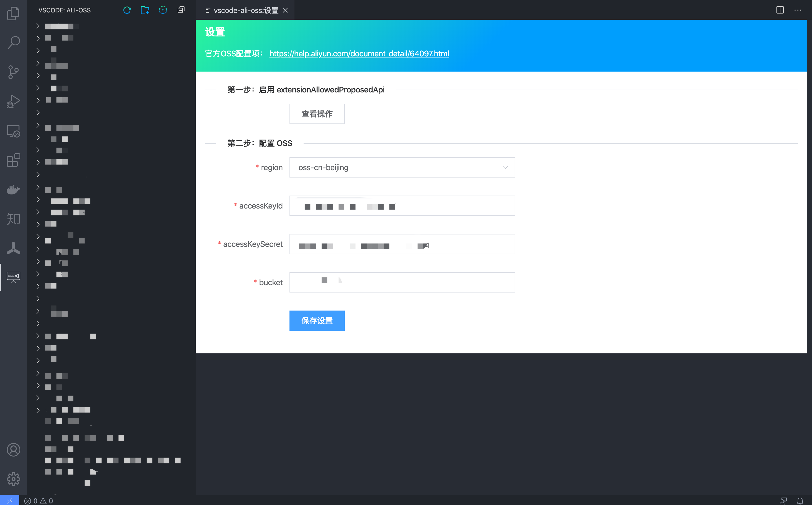Viewport: 812px width, 505px height.
Task: Click the bucket input field
Action: [x=402, y=282]
